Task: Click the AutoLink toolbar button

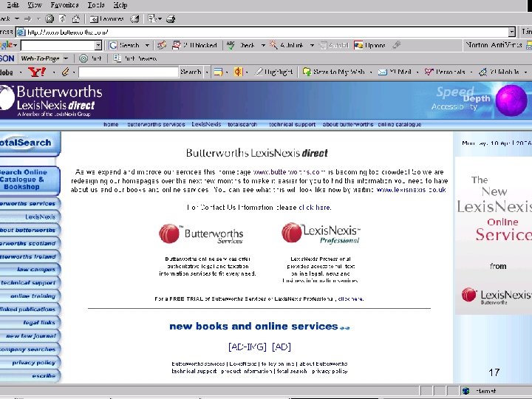Action: [287, 45]
